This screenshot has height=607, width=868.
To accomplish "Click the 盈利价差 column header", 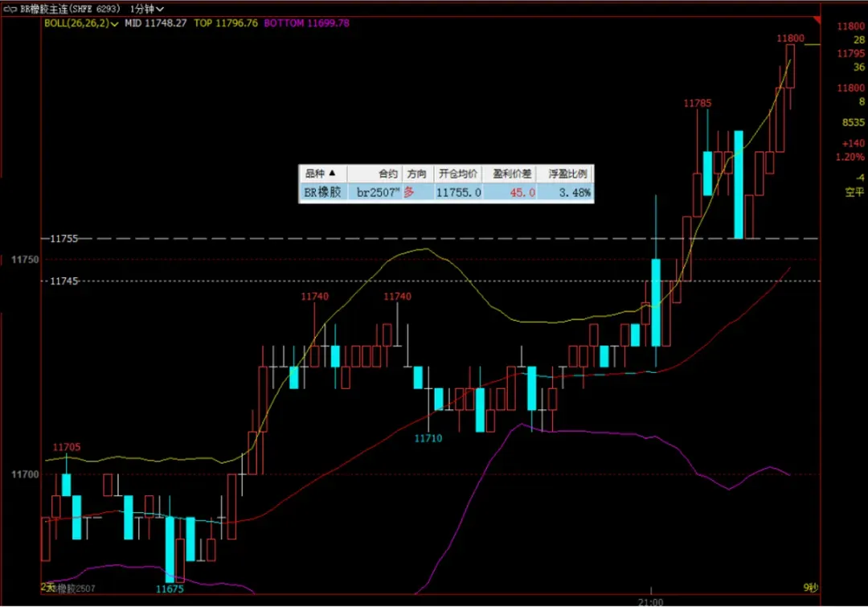I will click(512, 174).
